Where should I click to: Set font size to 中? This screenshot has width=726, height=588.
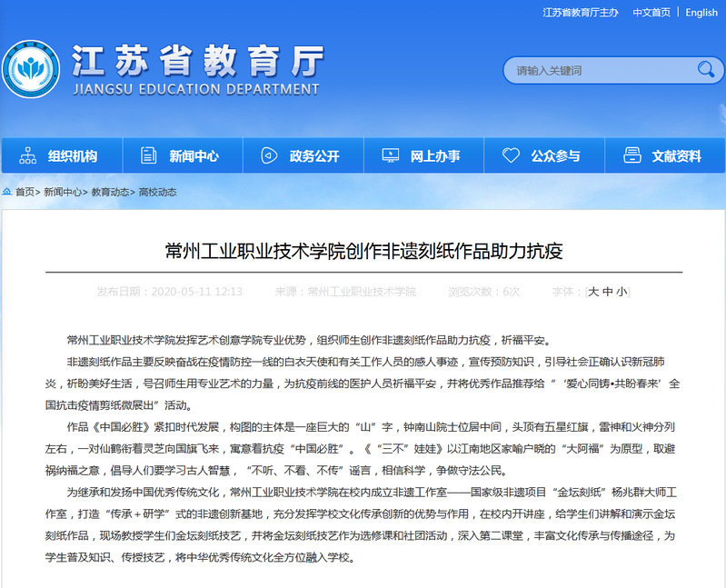(608, 292)
